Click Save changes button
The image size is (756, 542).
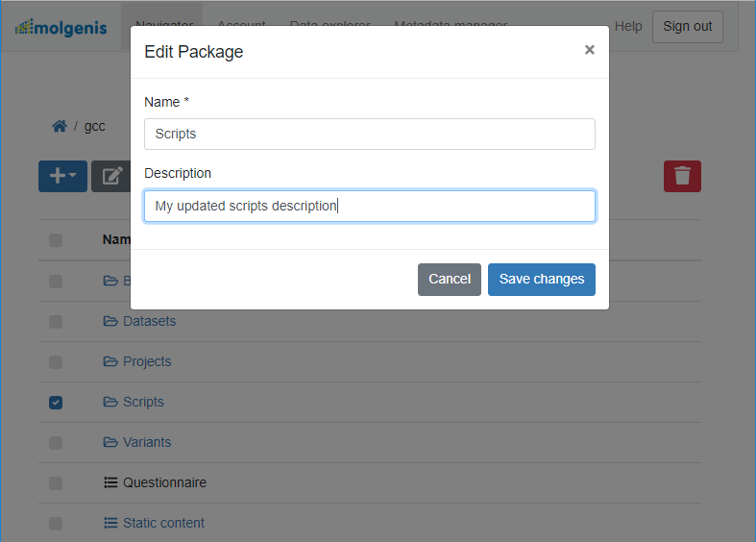click(x=542, y=279)
